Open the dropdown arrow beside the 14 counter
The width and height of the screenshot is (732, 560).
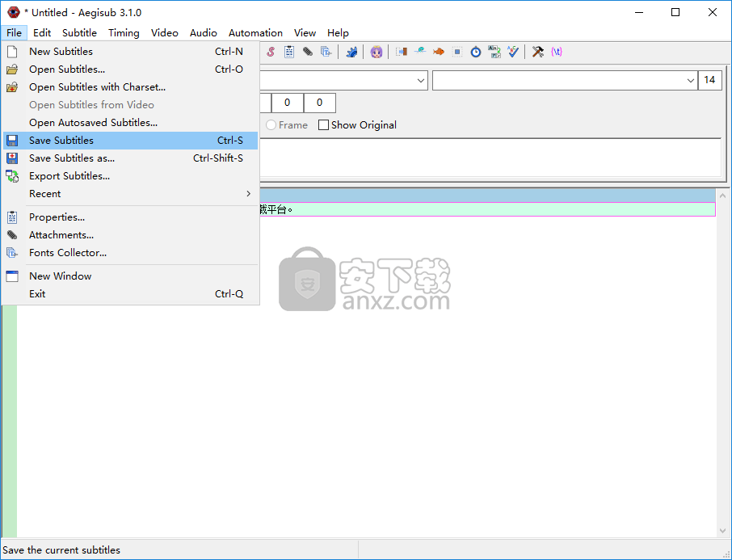click(x=691, y=80)
